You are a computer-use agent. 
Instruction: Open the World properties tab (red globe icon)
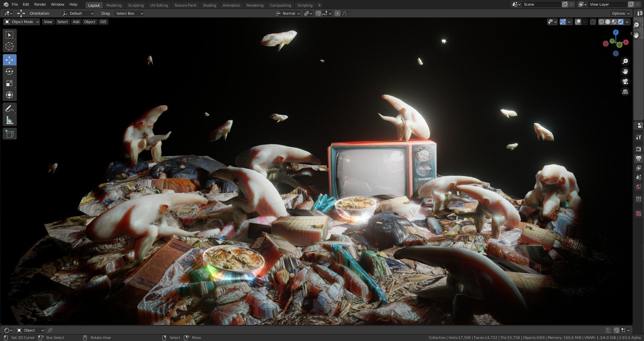pyautogui.click(x=639, y=187)
